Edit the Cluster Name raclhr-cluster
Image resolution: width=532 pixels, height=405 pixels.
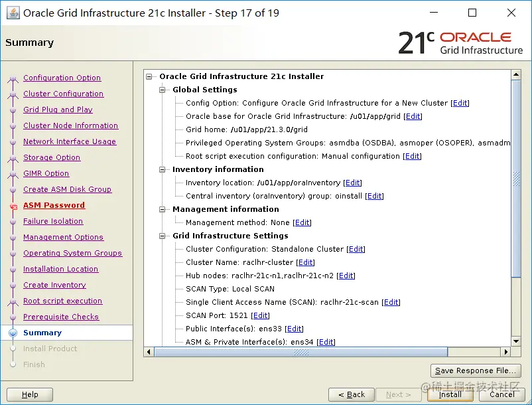click(306, 262)
